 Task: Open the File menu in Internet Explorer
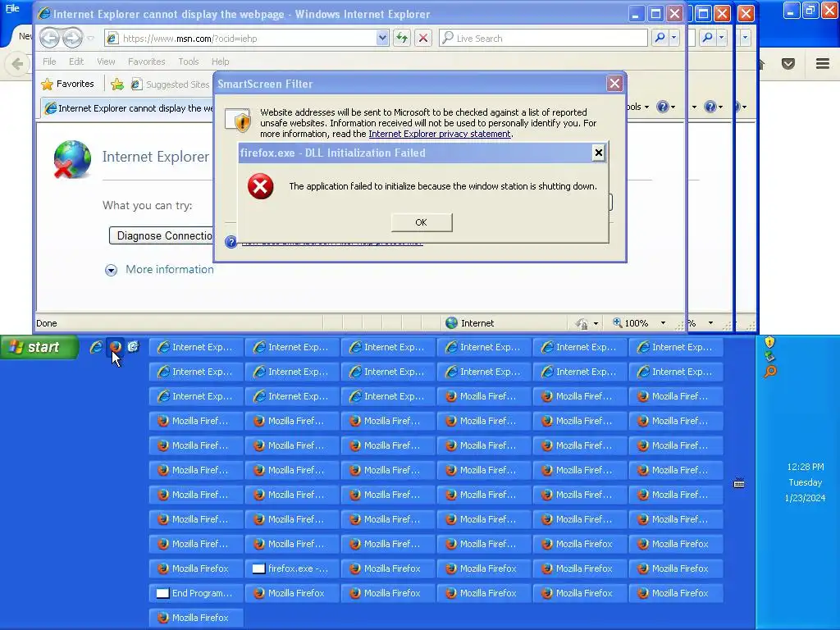pos(49,62)
